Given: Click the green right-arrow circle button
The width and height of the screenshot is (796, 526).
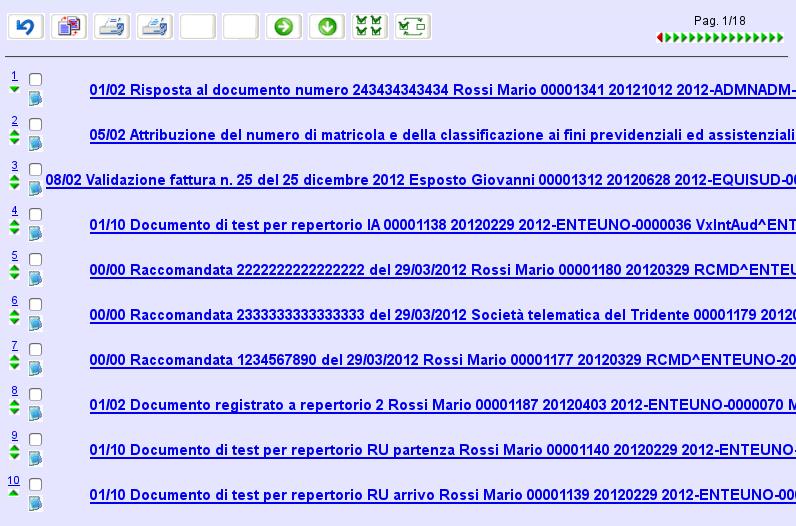Looking at the screenshot, I should [x=284, y=26].
